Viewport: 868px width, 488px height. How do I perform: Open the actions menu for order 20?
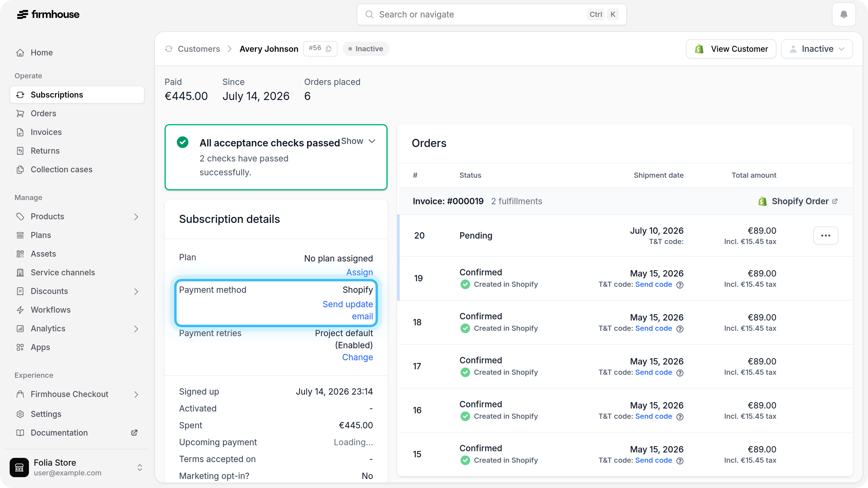826,235
